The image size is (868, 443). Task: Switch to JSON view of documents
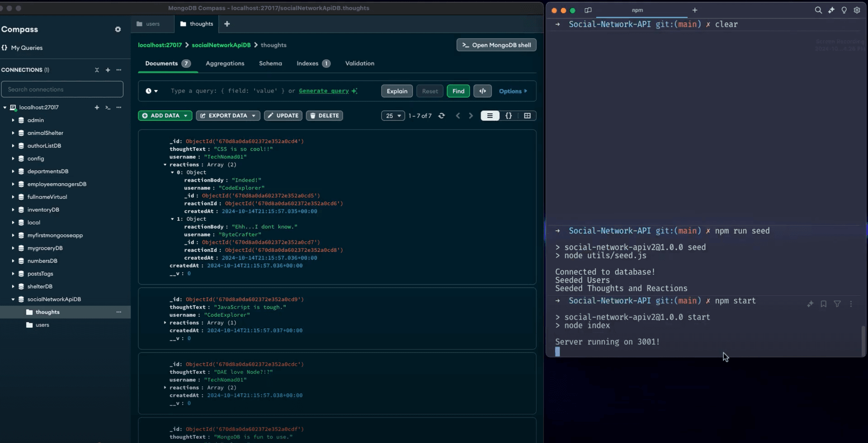coord(509,116)
